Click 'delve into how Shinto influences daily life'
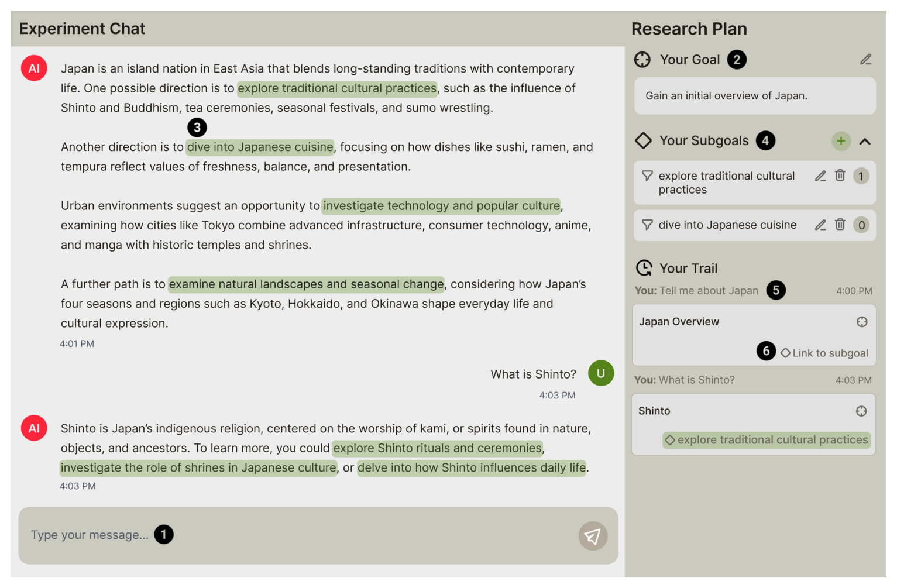Viewport: 897px width, 588px height. click(x=472, y=468)
